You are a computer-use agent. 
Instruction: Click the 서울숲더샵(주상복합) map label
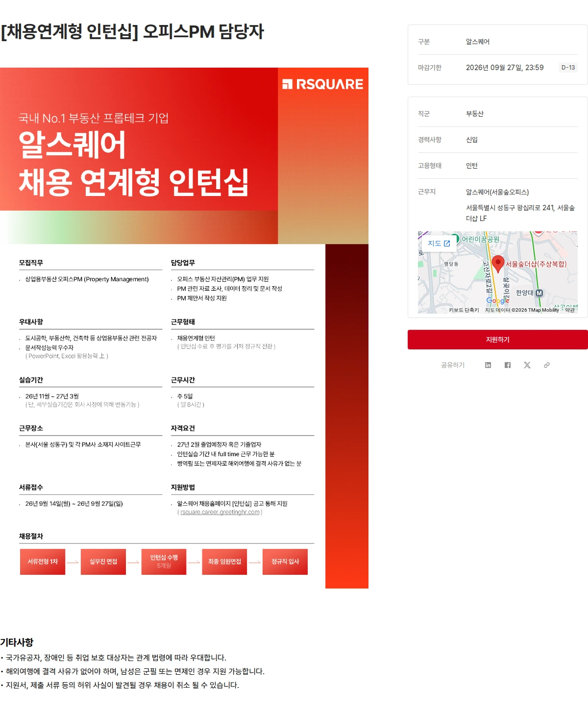pyautogui.click(x=536, y=264)
